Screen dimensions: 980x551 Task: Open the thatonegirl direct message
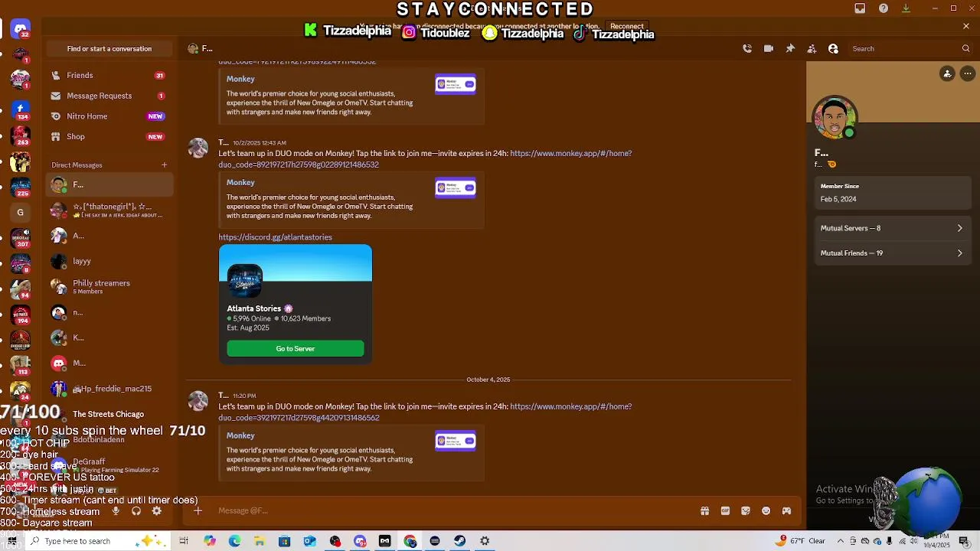click(x=109, y=210)
